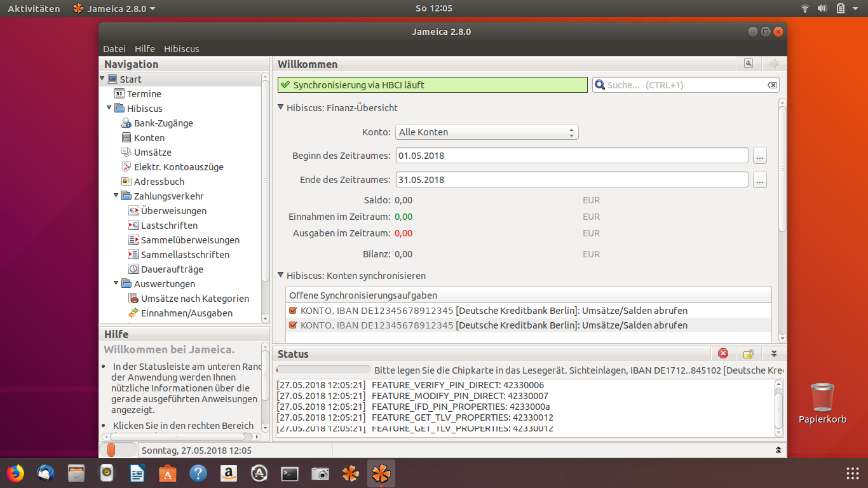The image size is (868, 488).
Task: Cancel synchronization with red stop icon
Action: tap(723, 354)
